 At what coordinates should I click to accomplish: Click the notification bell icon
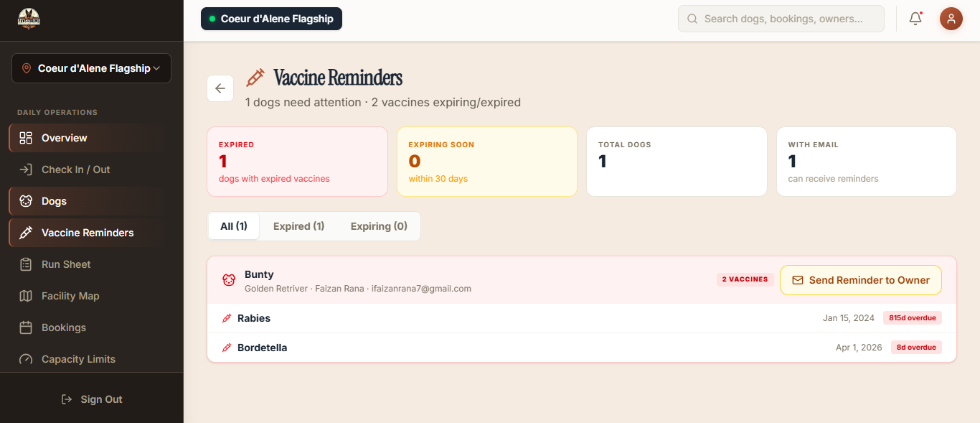(915, 19)
